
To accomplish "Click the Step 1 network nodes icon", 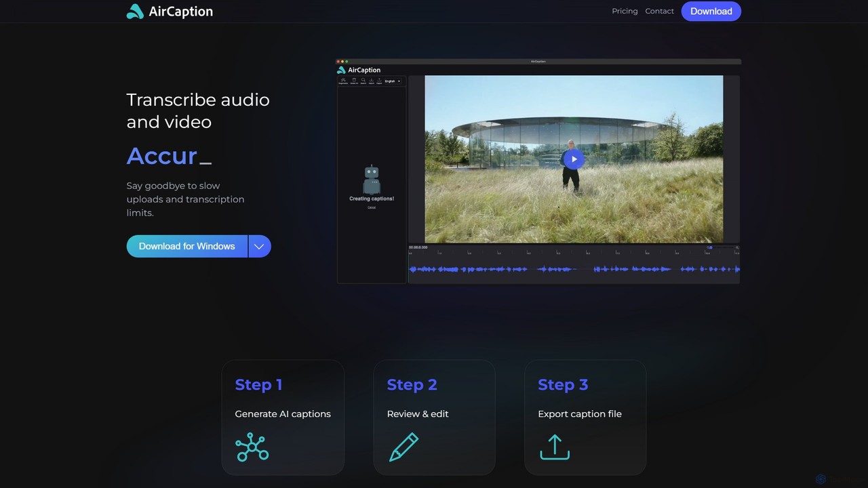I will [252, 447].
